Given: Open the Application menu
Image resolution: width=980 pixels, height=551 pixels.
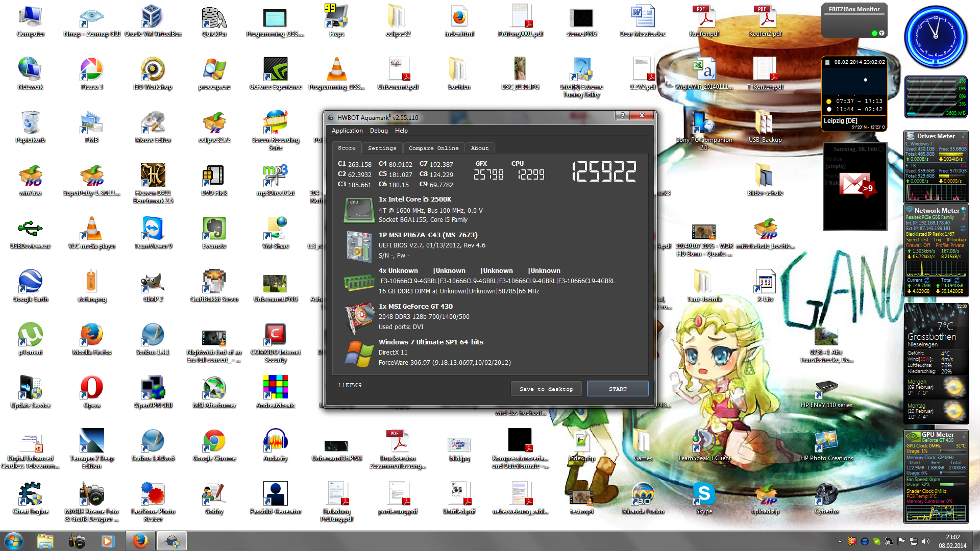Looking at the screenshot, I should point(347,131).
